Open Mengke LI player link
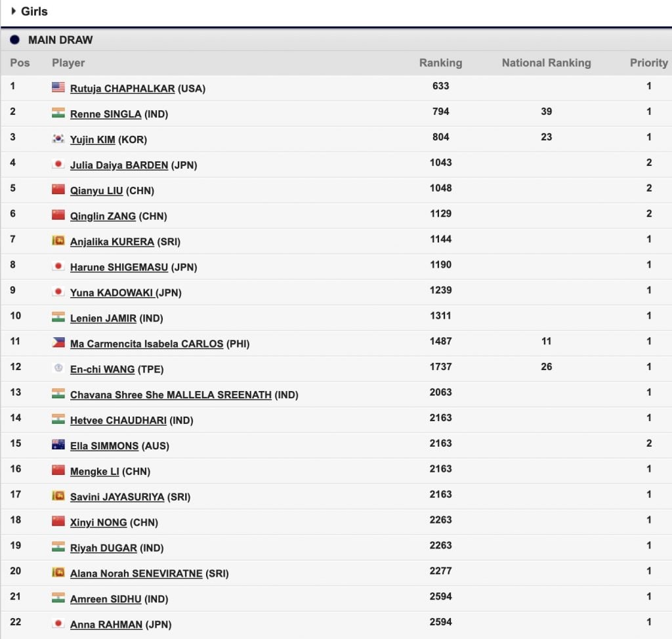 coord(94,472)
